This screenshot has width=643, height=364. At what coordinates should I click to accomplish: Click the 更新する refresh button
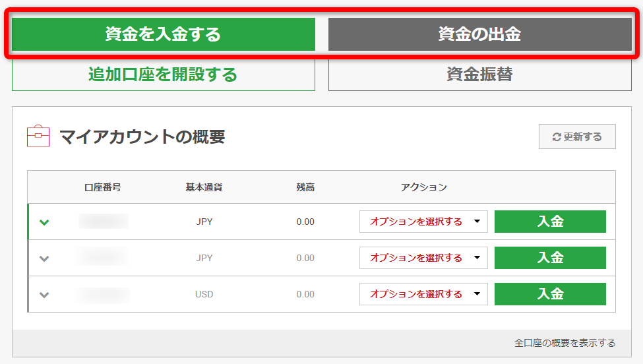[577, 136]
